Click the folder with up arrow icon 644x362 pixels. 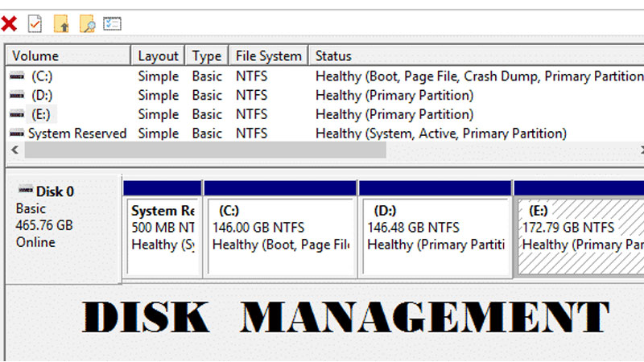pyautogui.click(x=61, y=24)
